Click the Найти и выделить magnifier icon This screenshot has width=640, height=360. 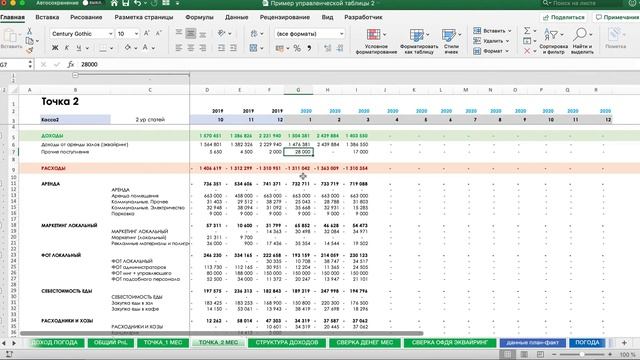(580, 34)
